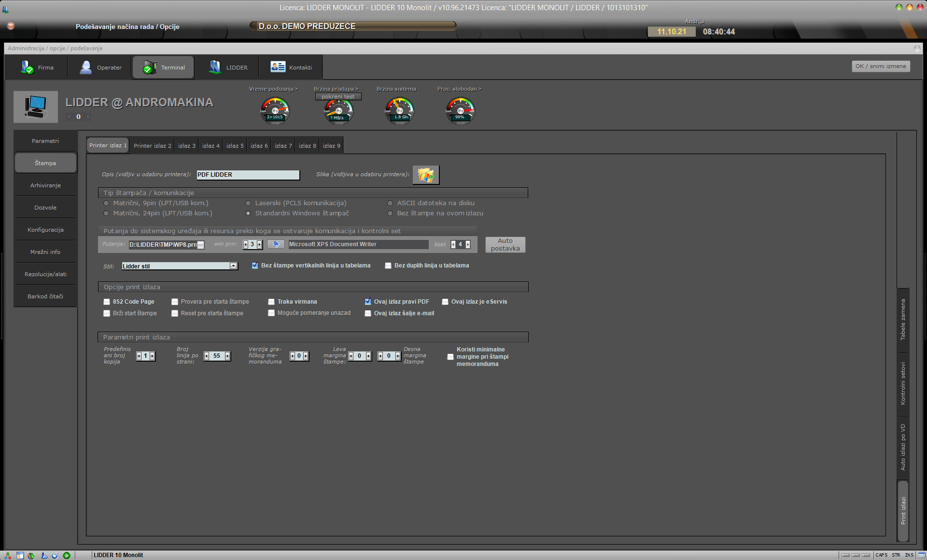Switch to izlaz 5 tab
Viewport: 927px width, 560px height.
coord(235,146)
